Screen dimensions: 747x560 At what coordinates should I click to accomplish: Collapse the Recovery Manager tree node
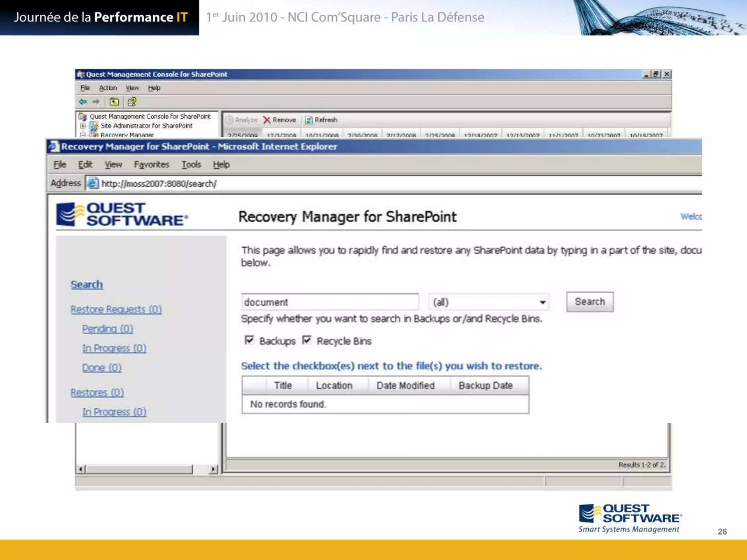pos(83,135)
